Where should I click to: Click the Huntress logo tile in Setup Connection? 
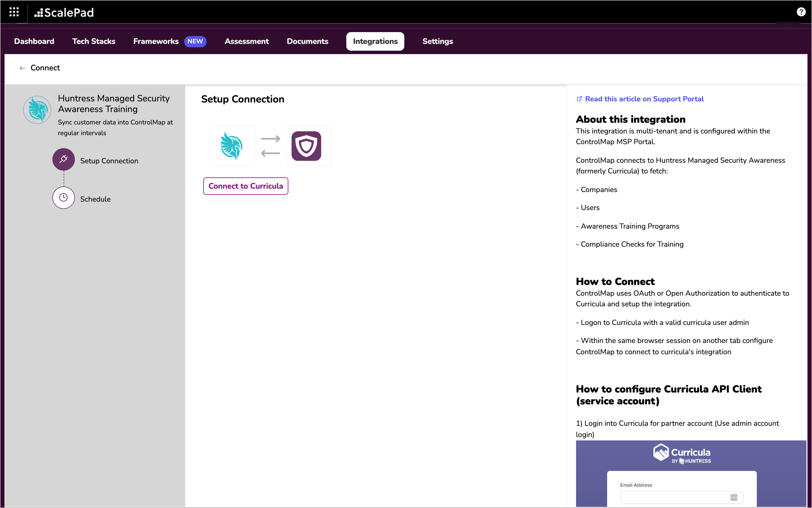coord(233,146)
